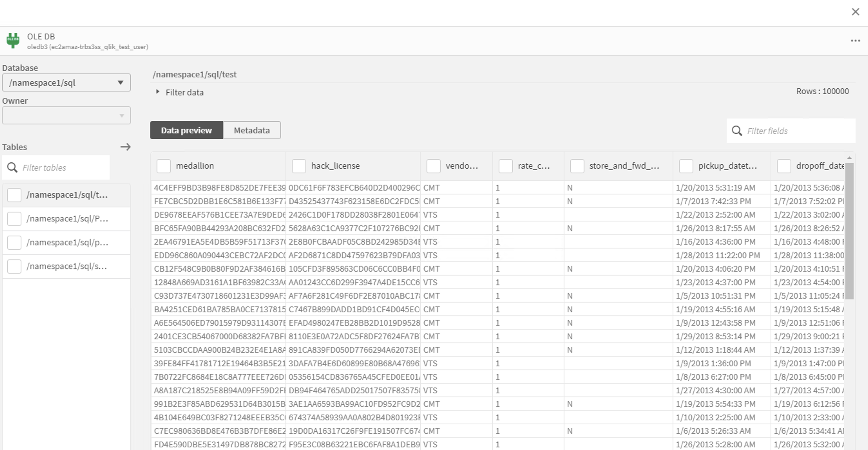Image resolution: width=868 pixels, height=450 pixels.
Task: Click the Filter tables search icon
Action: pos(13,167)
